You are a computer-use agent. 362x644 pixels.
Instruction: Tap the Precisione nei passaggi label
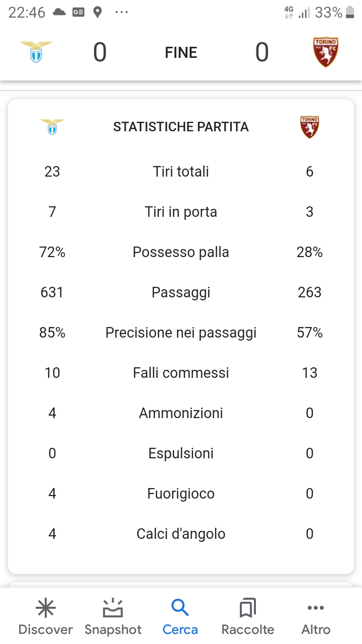tap(181, 333)
